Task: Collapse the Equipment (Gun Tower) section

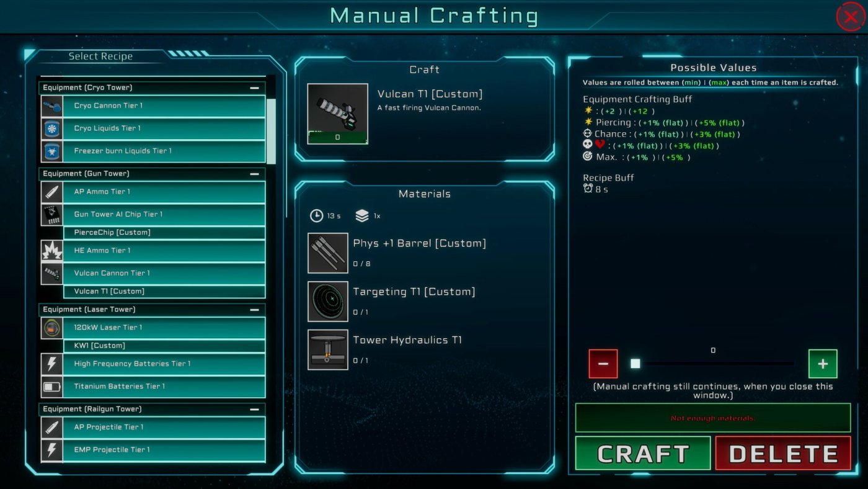Action: (254, 174)
